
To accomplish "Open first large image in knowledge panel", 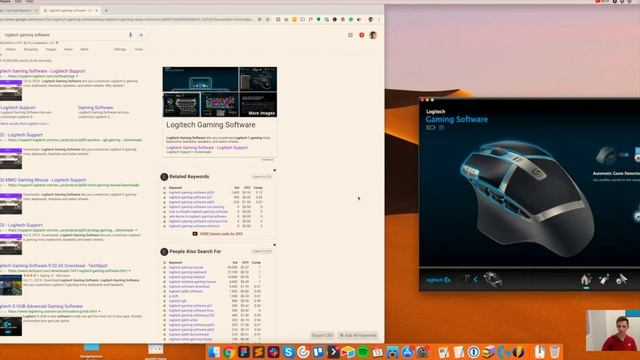I will pos(200,79).
